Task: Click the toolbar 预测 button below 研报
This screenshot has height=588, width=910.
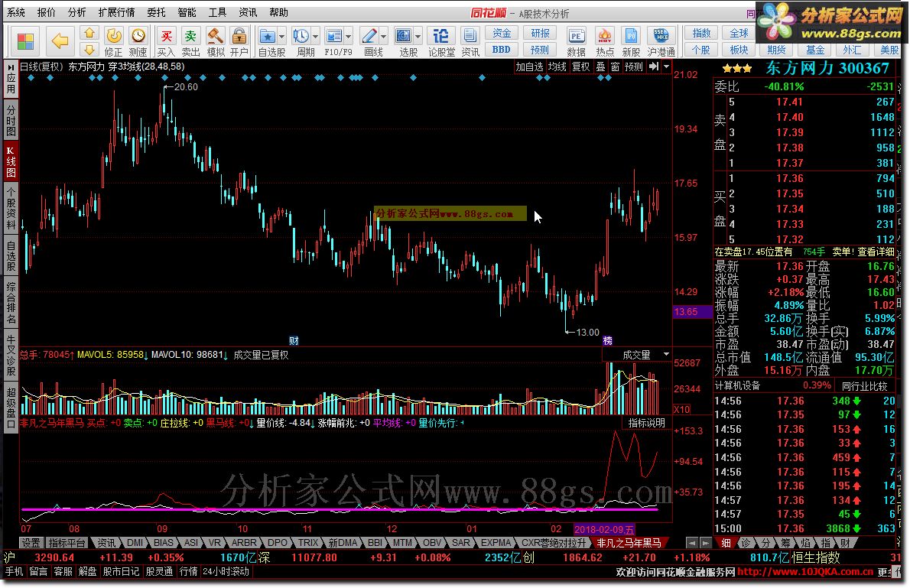Action: 540,50
